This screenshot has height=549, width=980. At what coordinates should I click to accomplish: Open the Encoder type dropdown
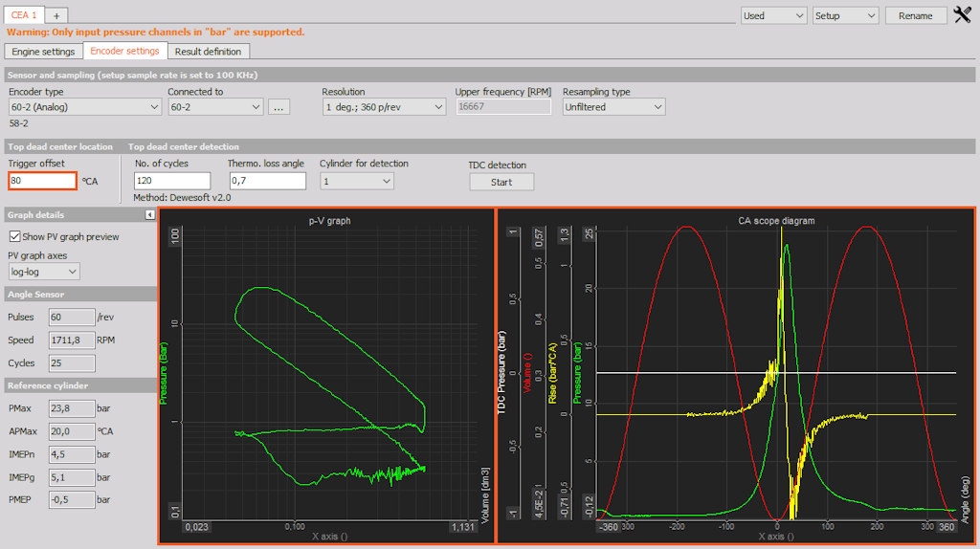click(x=85, y=107)
